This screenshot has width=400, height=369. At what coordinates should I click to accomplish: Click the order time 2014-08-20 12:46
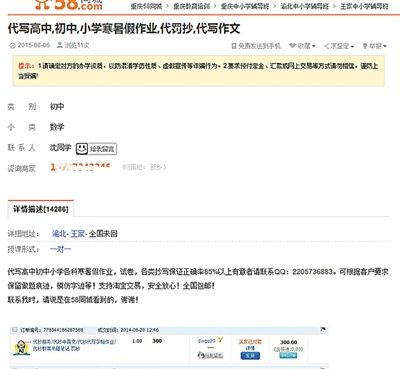[140, 330]
